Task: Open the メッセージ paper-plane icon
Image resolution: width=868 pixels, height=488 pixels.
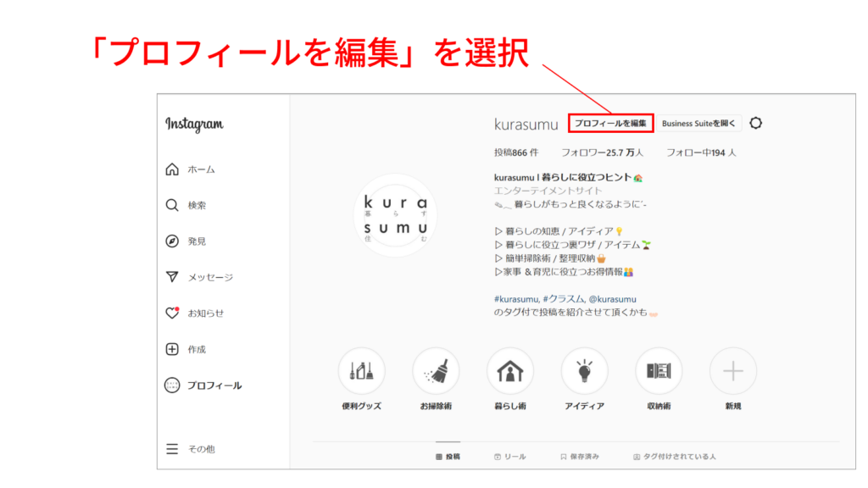Action: coord(172,277)
